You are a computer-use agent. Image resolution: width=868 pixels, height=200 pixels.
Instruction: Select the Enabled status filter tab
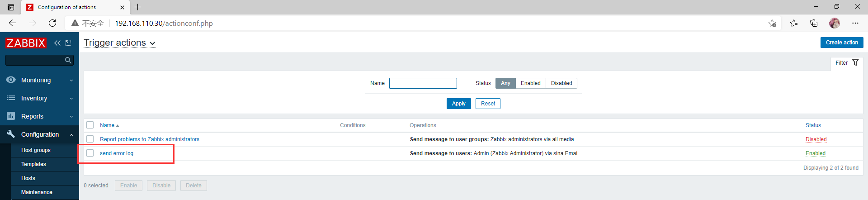pyautogui.click(x=530, y=83)
